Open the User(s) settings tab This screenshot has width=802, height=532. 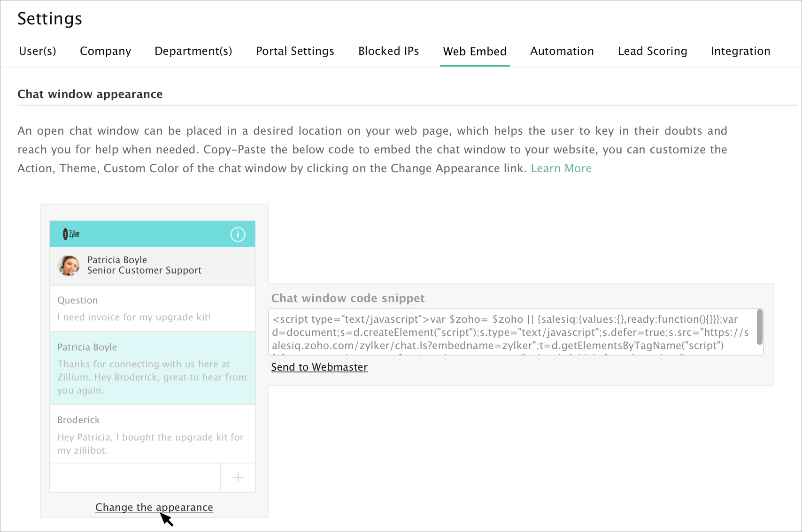(x=38, y=51)
